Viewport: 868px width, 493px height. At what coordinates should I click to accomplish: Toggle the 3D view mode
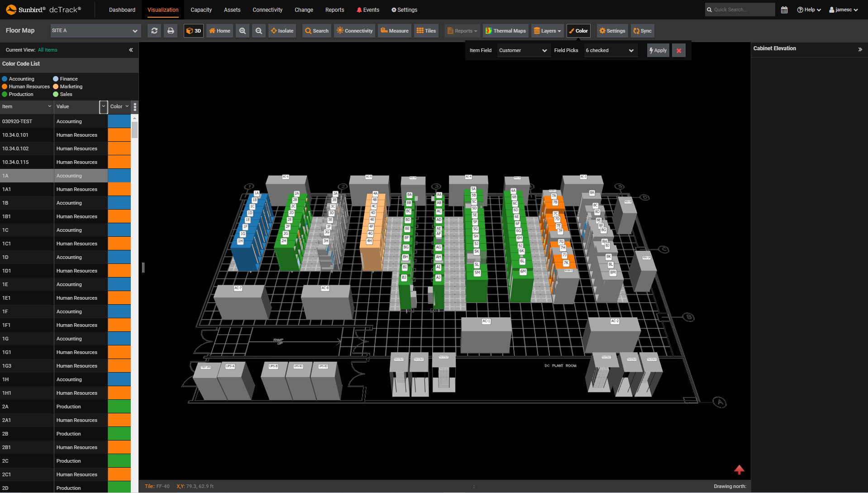193,31
